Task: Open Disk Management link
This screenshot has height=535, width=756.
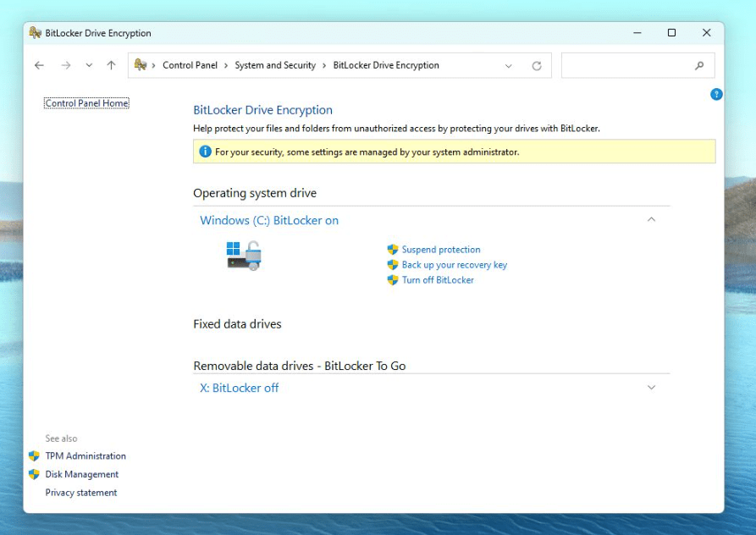Action: 82,474
